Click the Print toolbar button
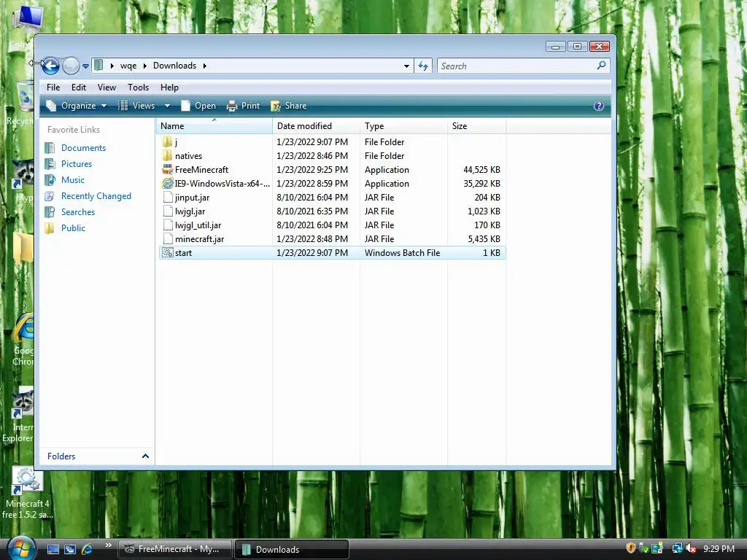Screen dimensions: 747x560 pos(243,106)
